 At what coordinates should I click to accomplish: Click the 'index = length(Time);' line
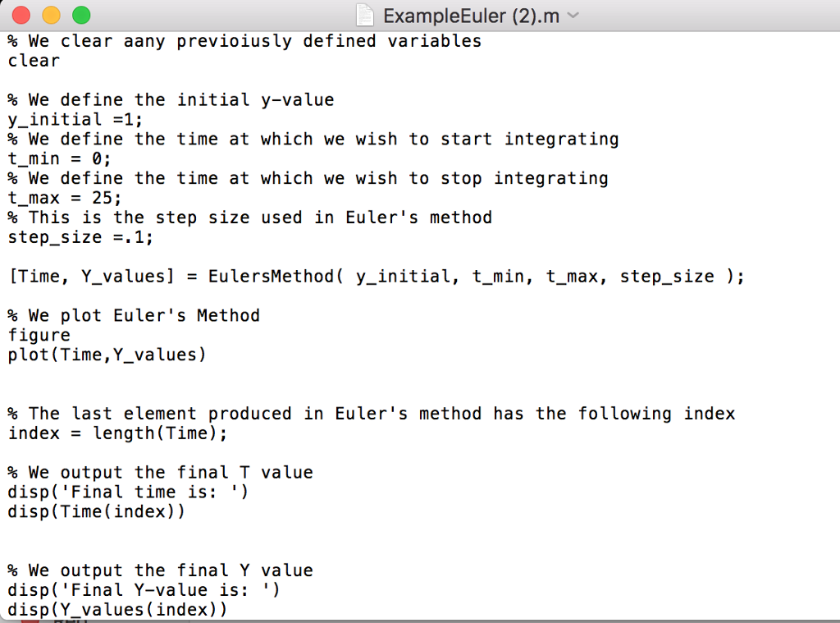tap(117, 433)
